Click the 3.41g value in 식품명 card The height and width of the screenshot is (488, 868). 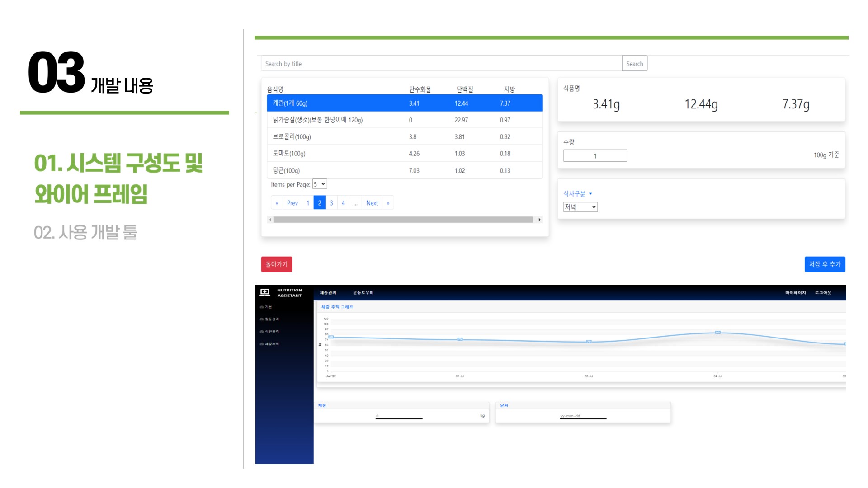606,104
